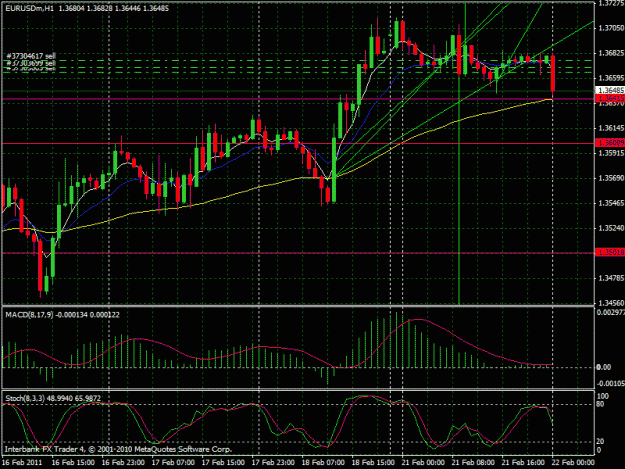Click the MACD(8,17,9) indicator label
The image size is (625, 469).
[31, 315]
